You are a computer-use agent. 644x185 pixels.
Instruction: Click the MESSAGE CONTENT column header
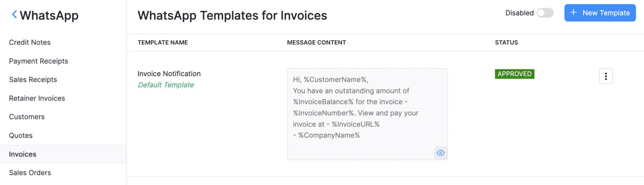coord(316,42)
